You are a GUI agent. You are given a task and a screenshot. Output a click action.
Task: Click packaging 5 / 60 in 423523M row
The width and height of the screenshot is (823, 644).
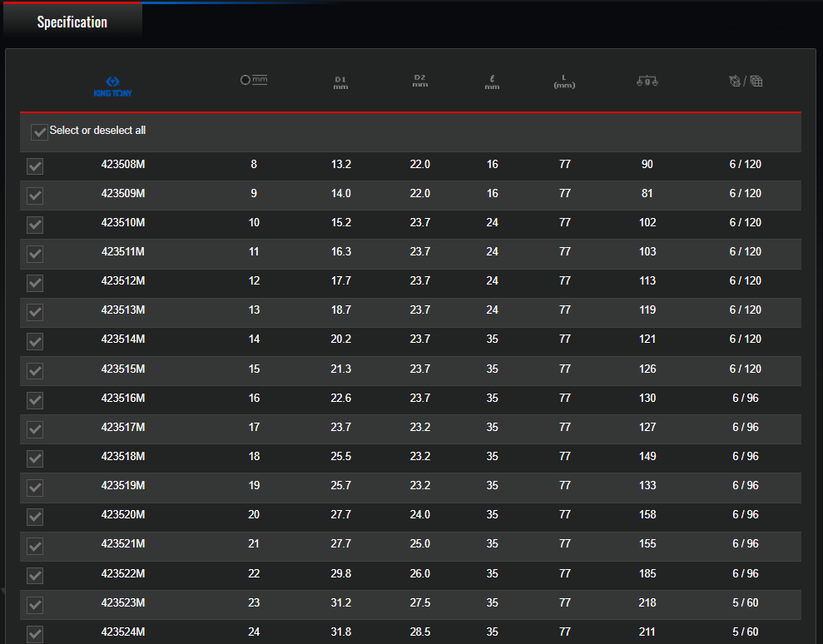746,602
